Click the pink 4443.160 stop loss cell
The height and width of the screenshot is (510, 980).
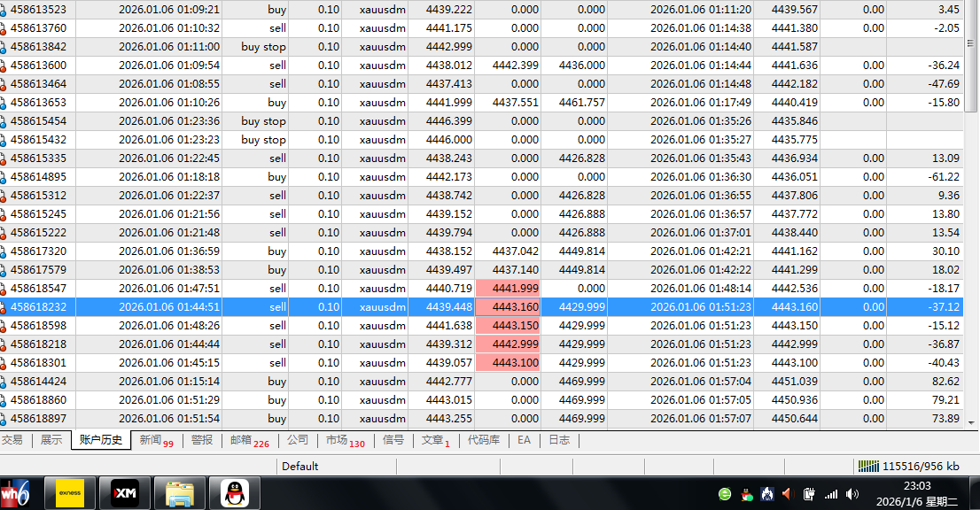(x=508, y=307)
